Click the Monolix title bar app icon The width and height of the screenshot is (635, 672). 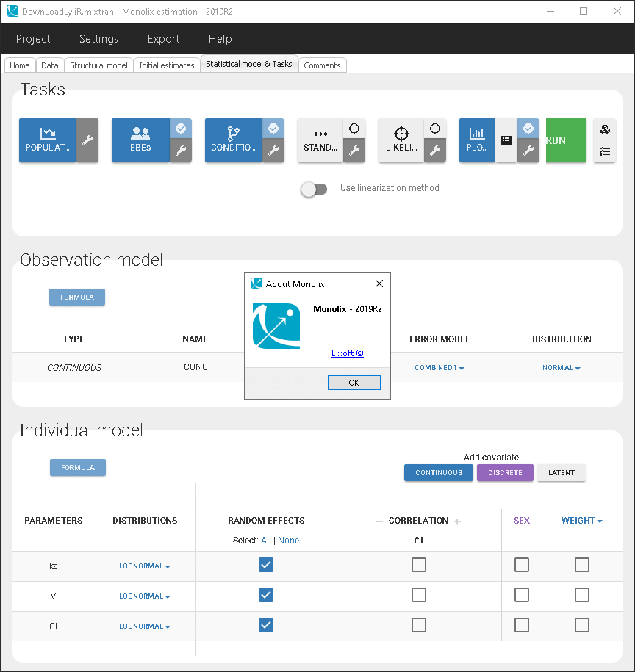coord(12,11)
